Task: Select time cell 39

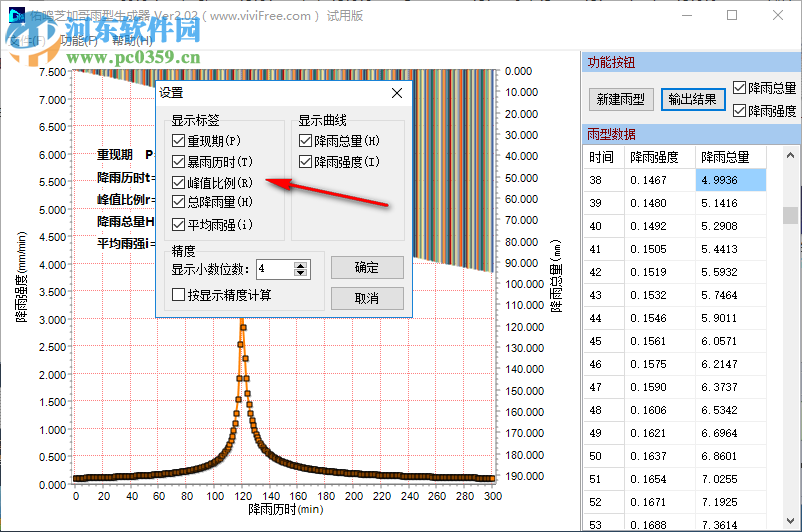Action: 604,203
